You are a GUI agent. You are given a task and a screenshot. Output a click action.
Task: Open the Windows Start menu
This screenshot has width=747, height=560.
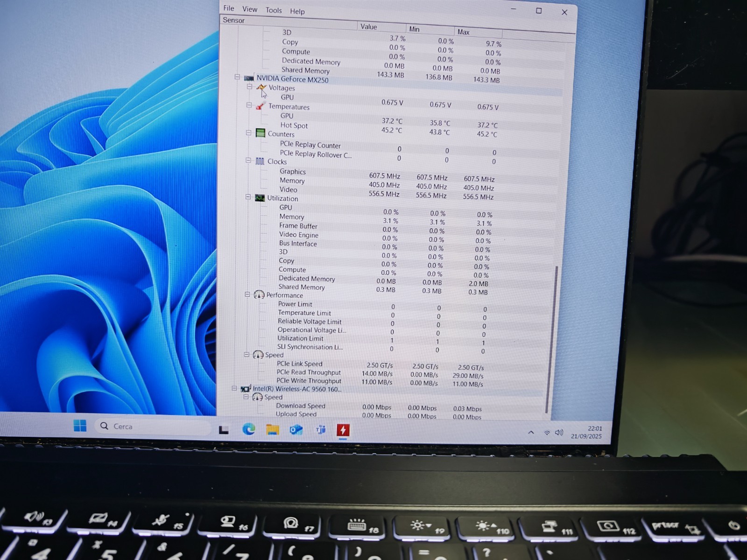tap(80, 426)
